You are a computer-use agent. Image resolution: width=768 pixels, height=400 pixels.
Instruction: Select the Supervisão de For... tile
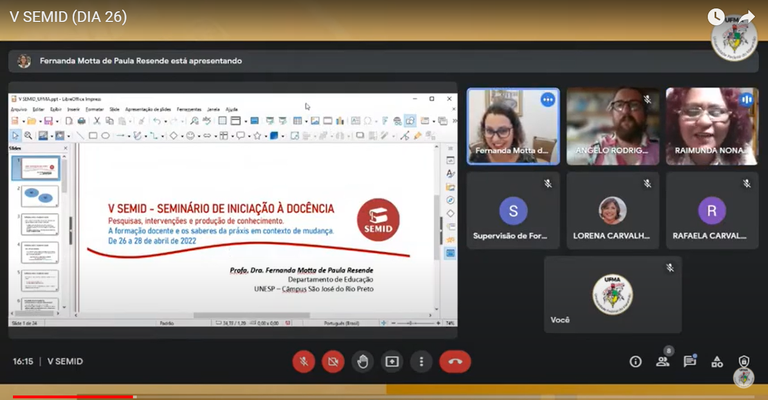tap(513, 211)
